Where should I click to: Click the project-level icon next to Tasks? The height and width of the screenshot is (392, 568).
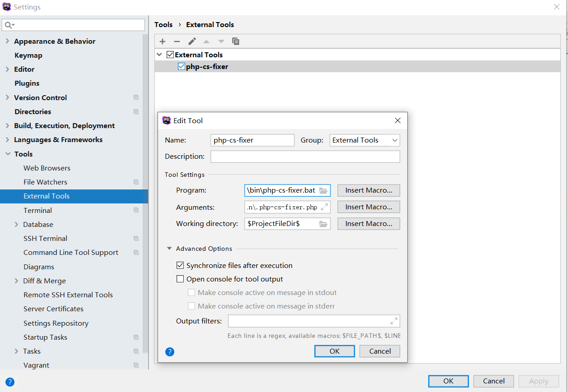[x=136, y=351]
